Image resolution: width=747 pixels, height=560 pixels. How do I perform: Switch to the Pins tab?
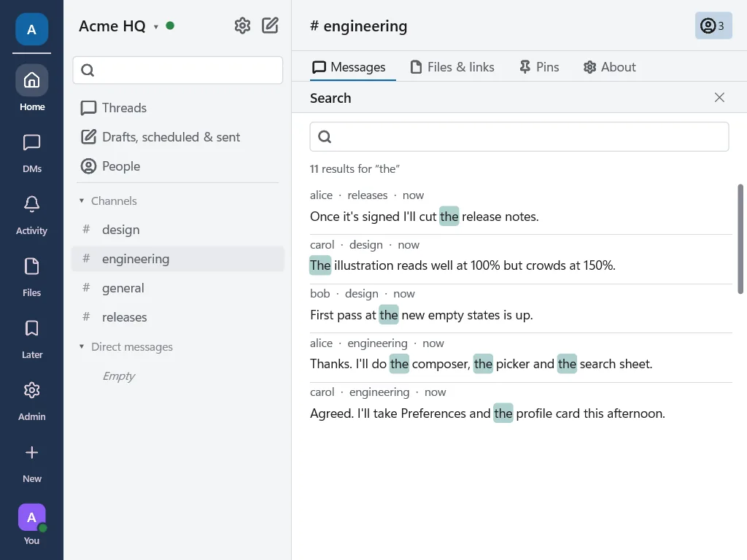coord(539,67)
